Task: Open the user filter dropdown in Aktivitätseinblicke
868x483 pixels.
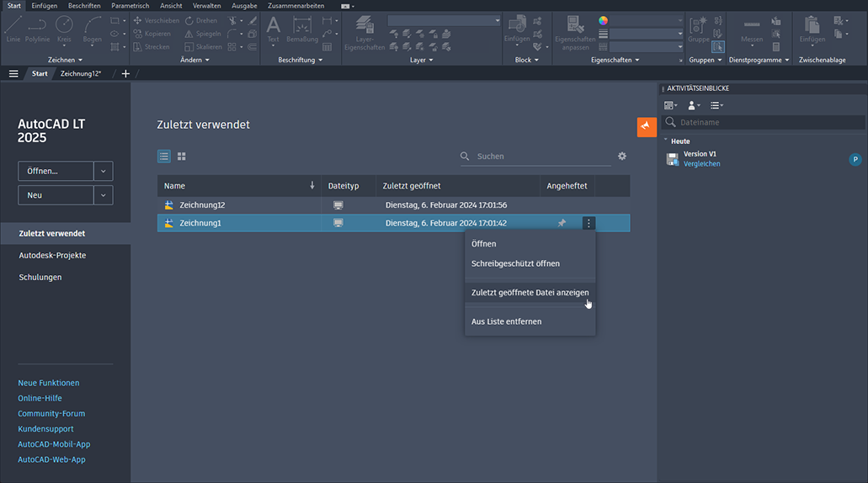Action: tap(694, 105)
